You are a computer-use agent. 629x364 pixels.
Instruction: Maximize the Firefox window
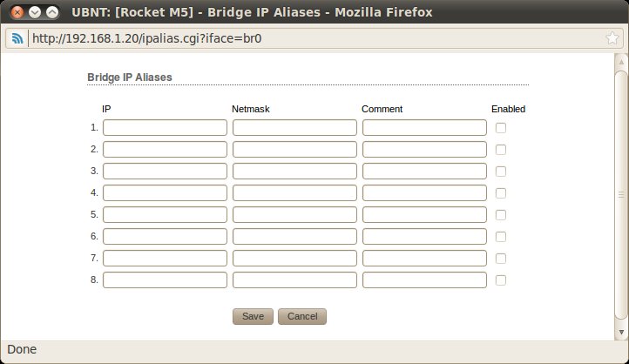53,13
